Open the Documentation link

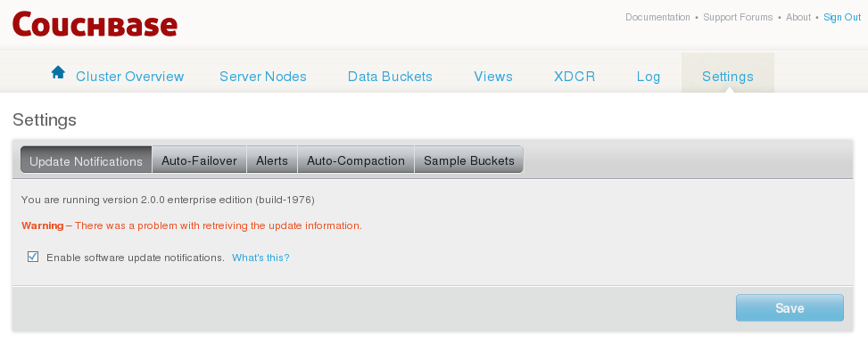click(657, 17)
